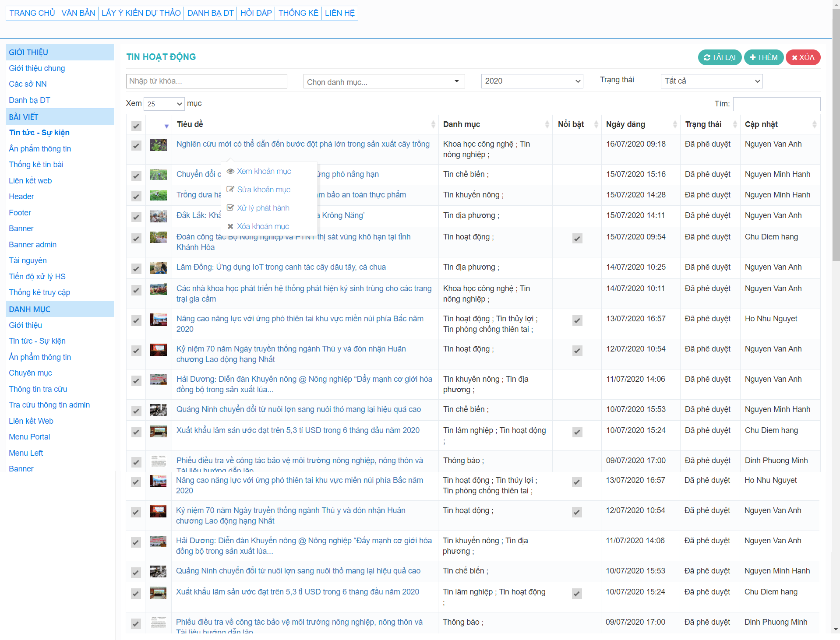The width and height of the screenshot is (840, 640).
Task: Click the X icon for Xóa khoản mục
Action: pos(230,226)
